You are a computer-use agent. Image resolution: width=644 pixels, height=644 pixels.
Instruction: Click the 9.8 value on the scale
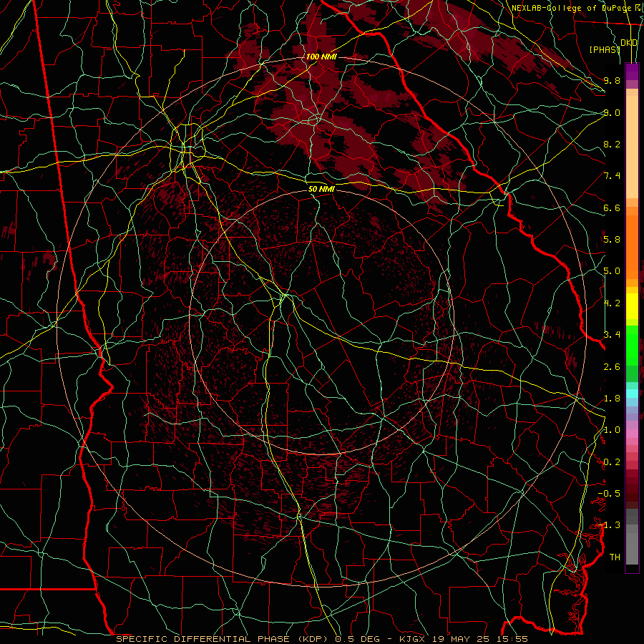click(612, 80)
